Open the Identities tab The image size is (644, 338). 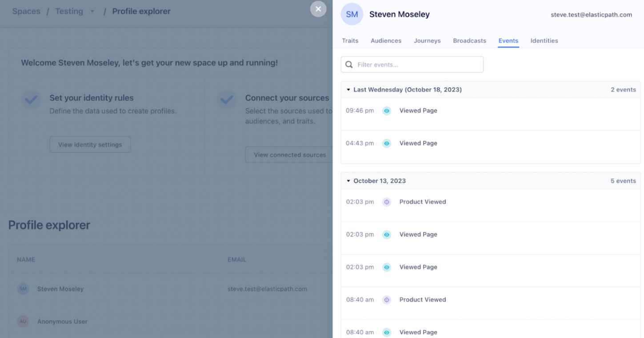click(x=544, y=40)
